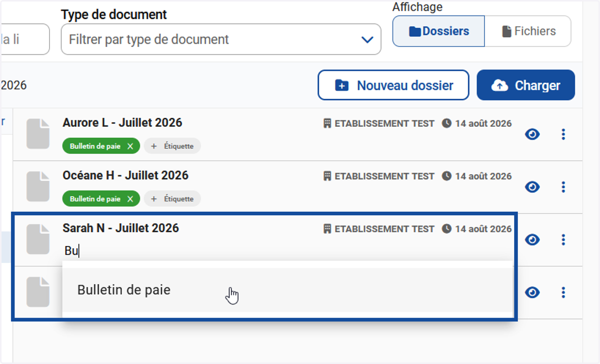Click the file icon on the bottom row
This screenshot has width=600, height=364.
[38, 292]
